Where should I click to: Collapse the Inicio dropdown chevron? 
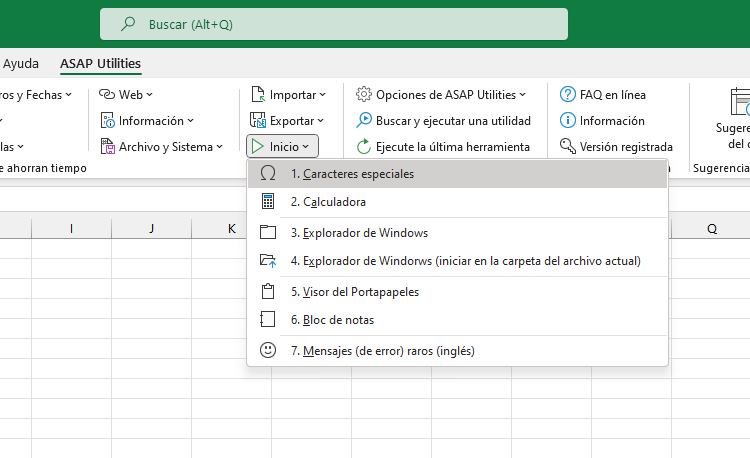[306, 146]
